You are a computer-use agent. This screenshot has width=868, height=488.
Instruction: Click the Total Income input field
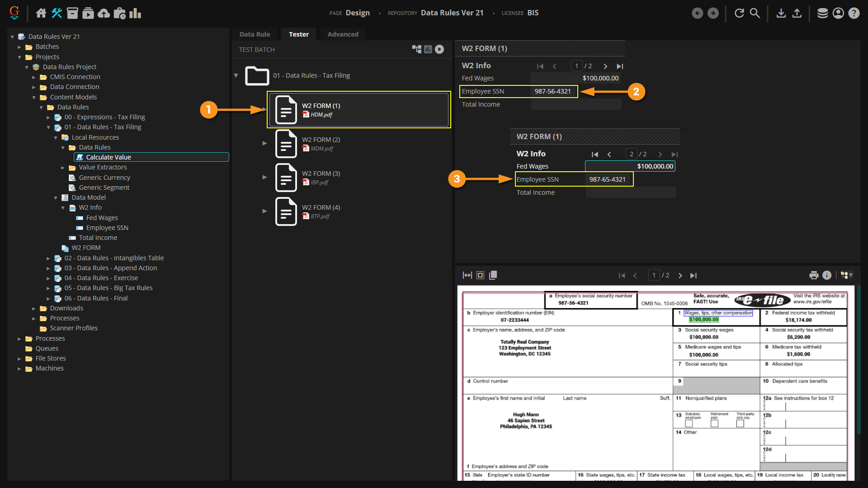[x=576, y=104]
